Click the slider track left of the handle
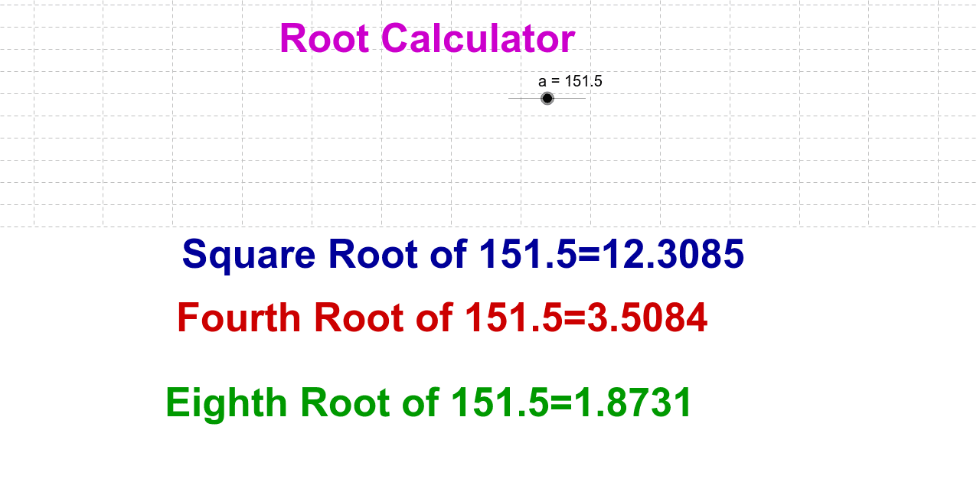Viewport: 980px width, 479px height. (x=524, y=98)
